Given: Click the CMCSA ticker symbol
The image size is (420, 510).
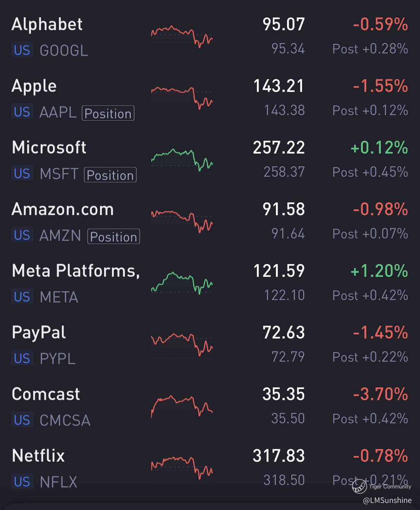Looking at the screenshot, I should [65, 420].
